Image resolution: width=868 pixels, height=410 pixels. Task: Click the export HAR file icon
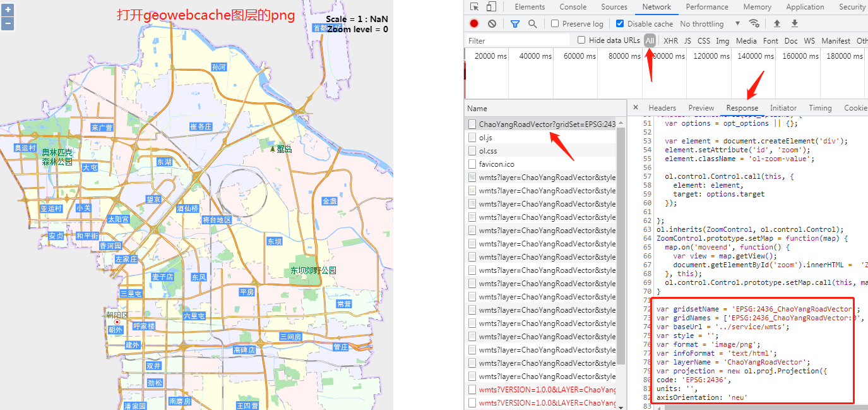794,23
